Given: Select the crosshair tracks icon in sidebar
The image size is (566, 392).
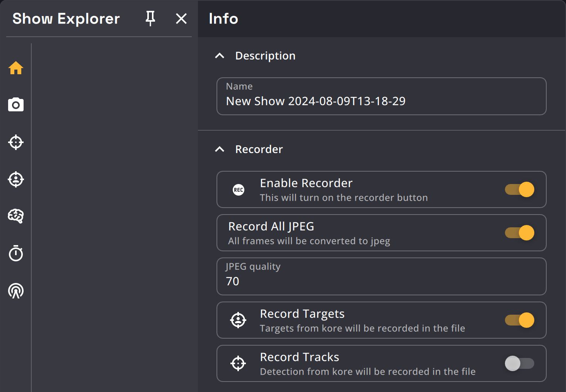Looking at the screenshot, I should 16,142.
